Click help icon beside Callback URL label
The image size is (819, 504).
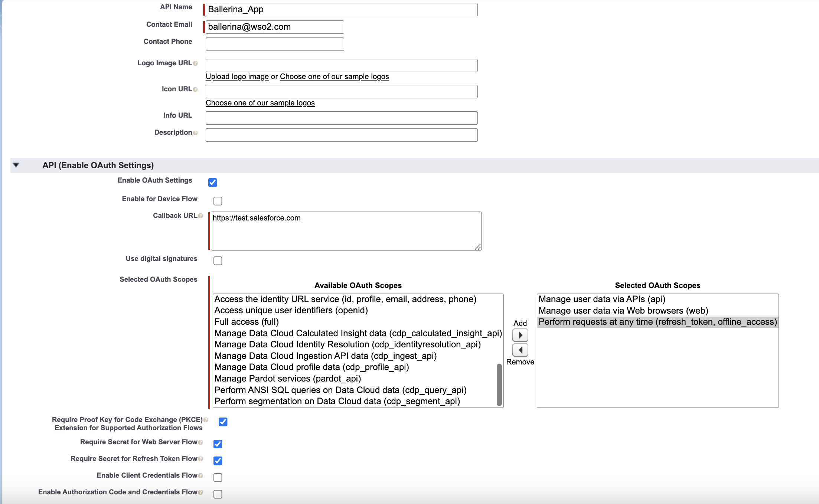tap(200, 216)
